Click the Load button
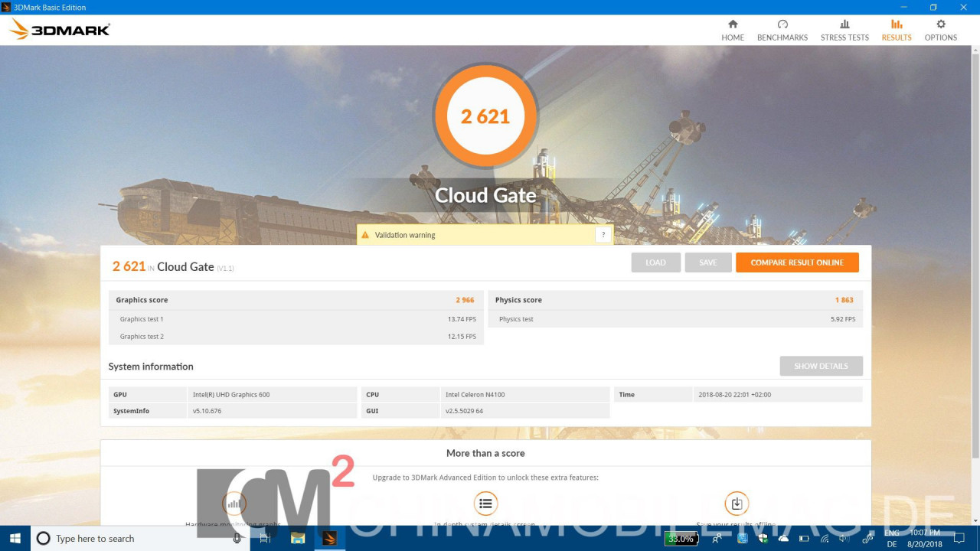The height and width of the screenshot is (551, 980). point(655,262)
